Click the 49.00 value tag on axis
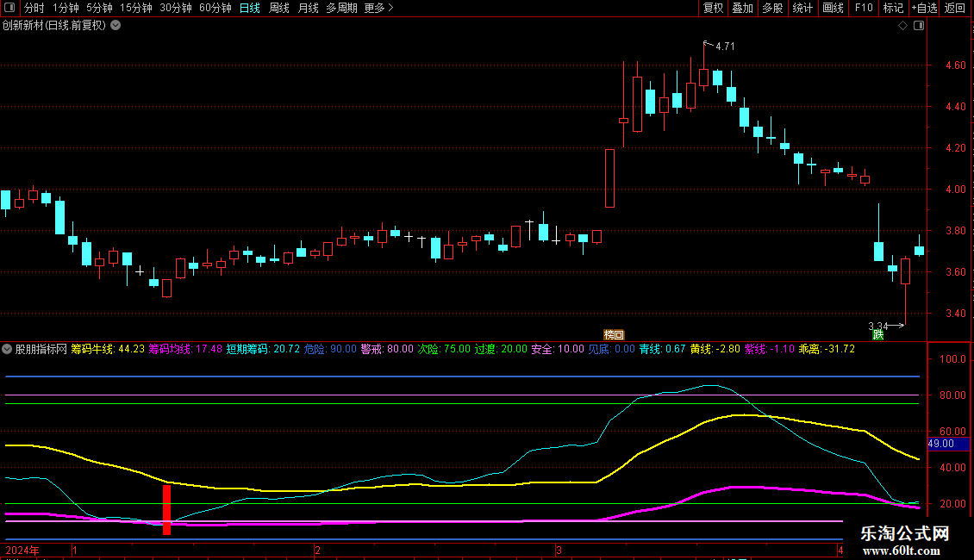Screen dimensions: 974x560 point(940,444)
